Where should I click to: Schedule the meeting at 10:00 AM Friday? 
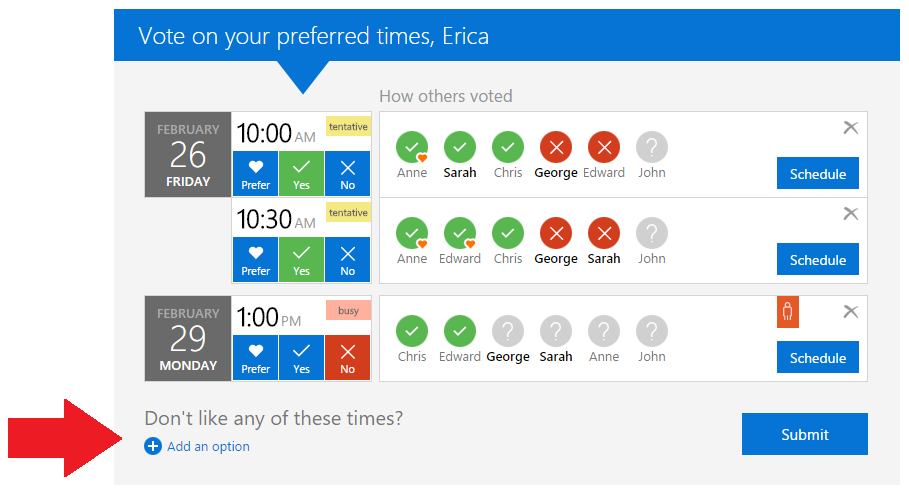point(818,174)
